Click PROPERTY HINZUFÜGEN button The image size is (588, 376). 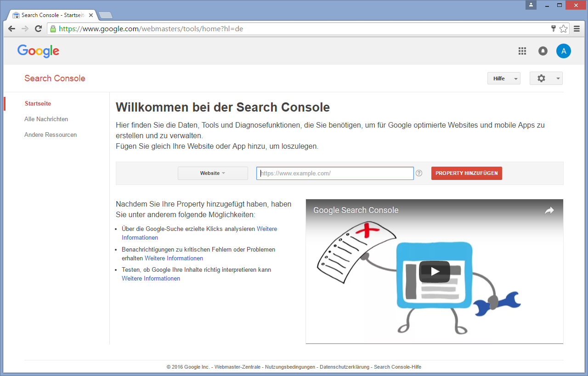point(467,173)
